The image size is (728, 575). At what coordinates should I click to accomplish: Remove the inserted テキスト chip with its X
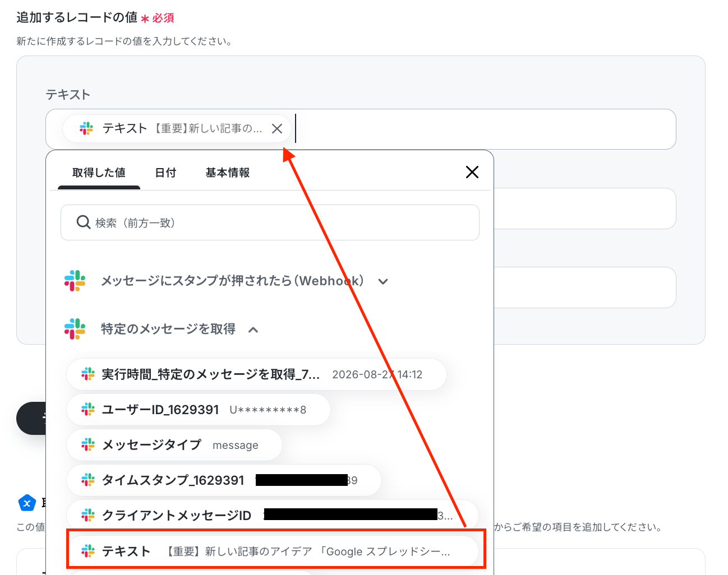point(277,129)
